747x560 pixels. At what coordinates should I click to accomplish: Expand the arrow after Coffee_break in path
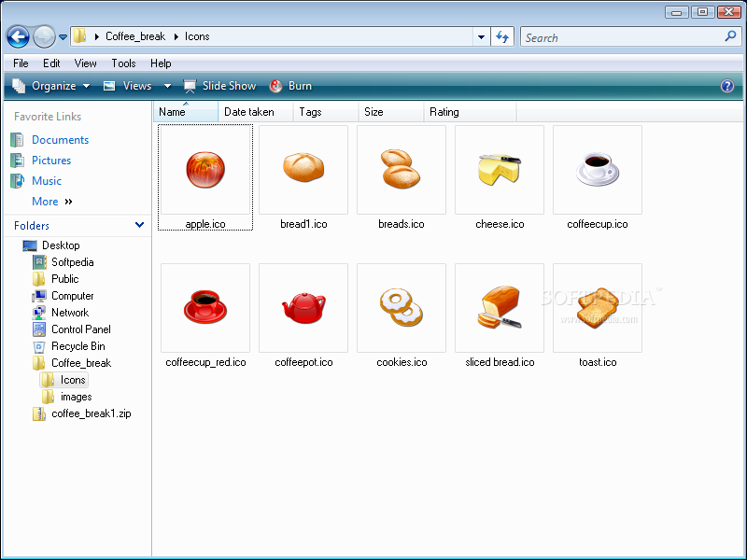(176, 36)
